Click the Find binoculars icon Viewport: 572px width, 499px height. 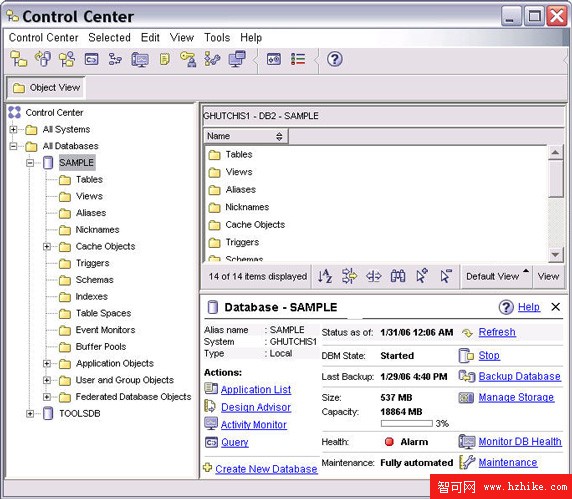coord(398,276)
